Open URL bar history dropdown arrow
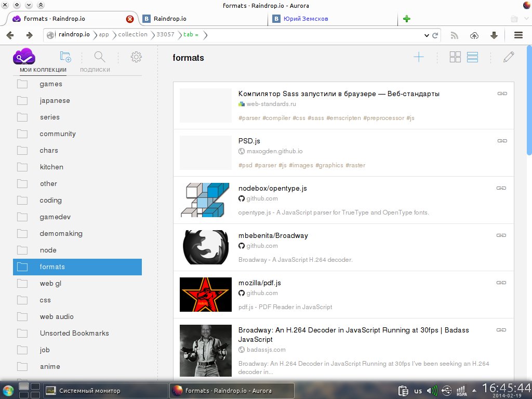 point(427,35)
